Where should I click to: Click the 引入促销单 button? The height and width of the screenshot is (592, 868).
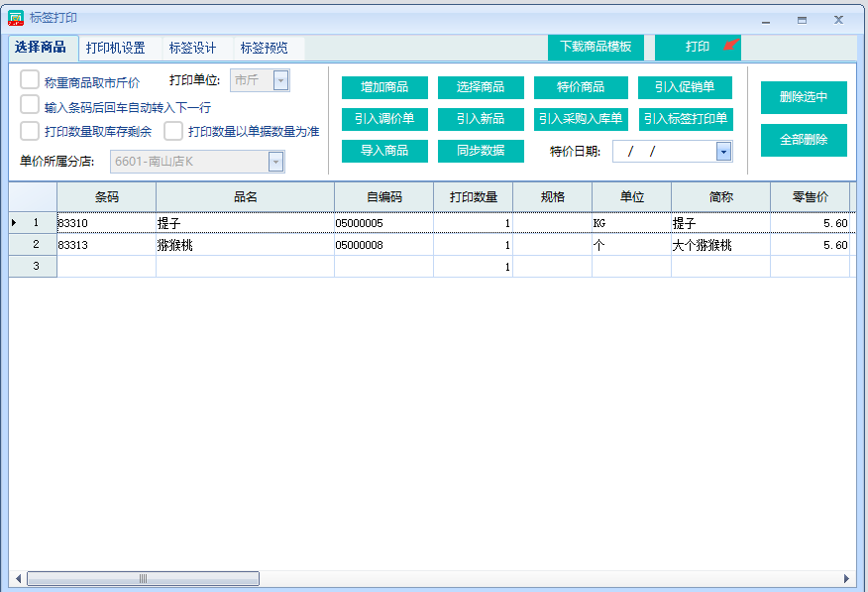tap(685, 87)
